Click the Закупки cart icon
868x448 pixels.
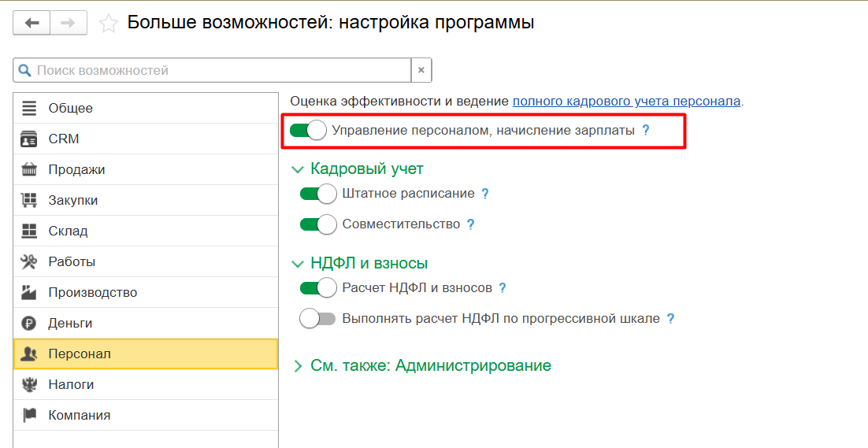[29, 200]
